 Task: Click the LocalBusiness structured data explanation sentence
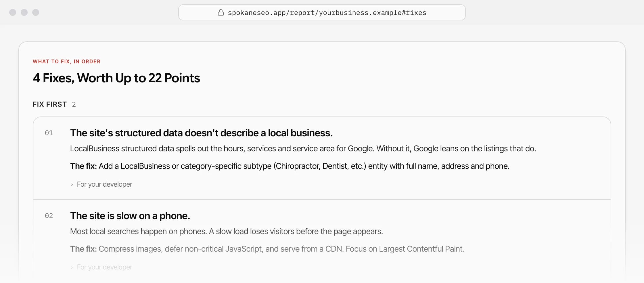click(x=303, y=149)
